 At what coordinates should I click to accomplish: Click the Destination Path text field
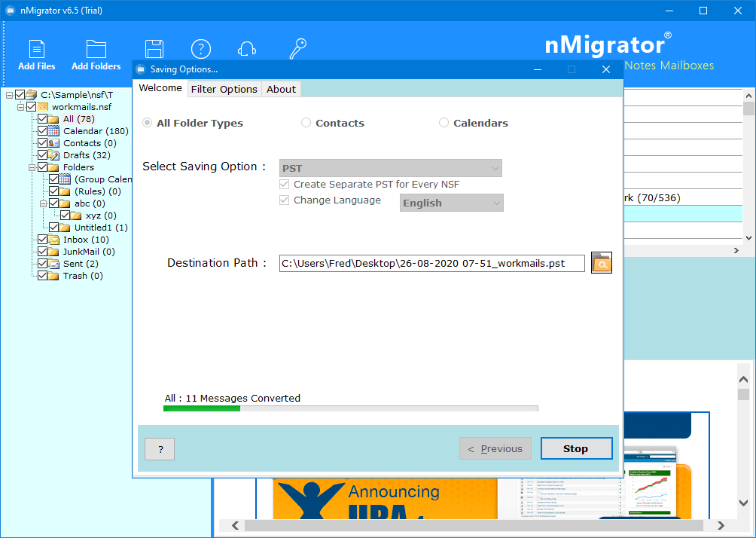click(x=432, y=264)
